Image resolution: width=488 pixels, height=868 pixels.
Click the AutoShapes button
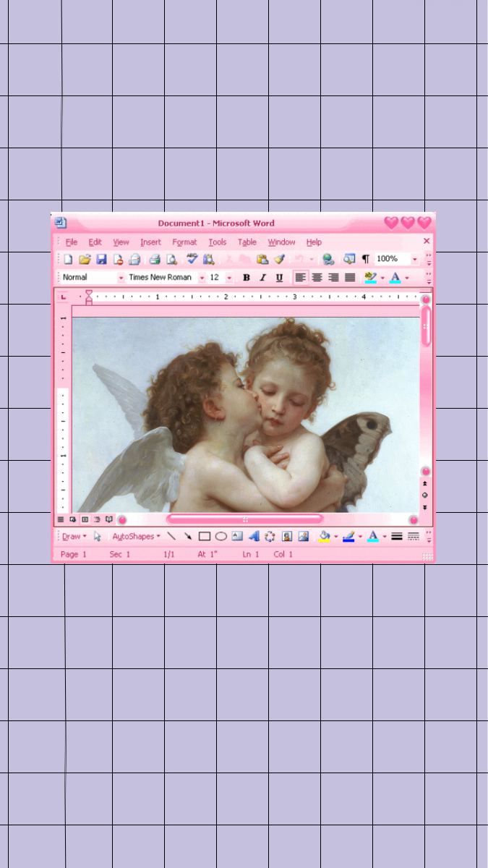(136, 537)
